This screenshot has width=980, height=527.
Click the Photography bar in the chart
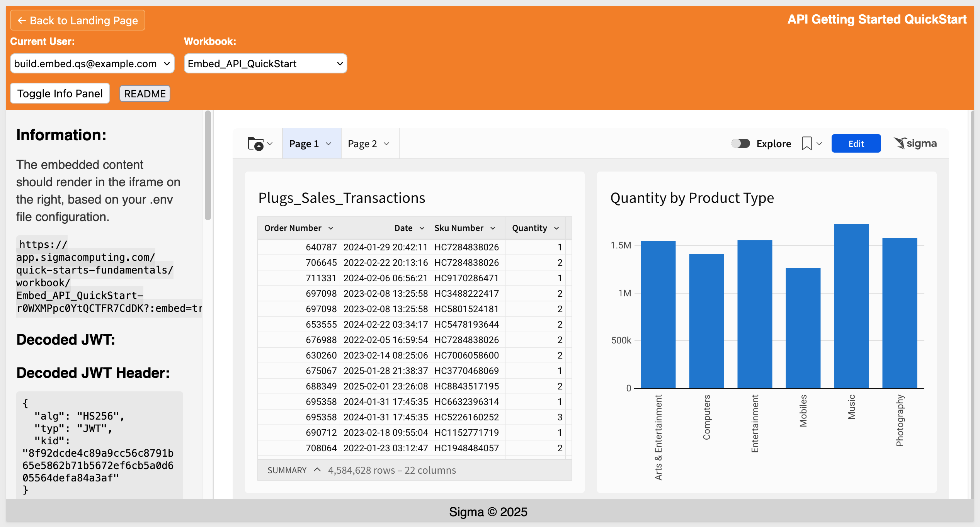(900, 313)
